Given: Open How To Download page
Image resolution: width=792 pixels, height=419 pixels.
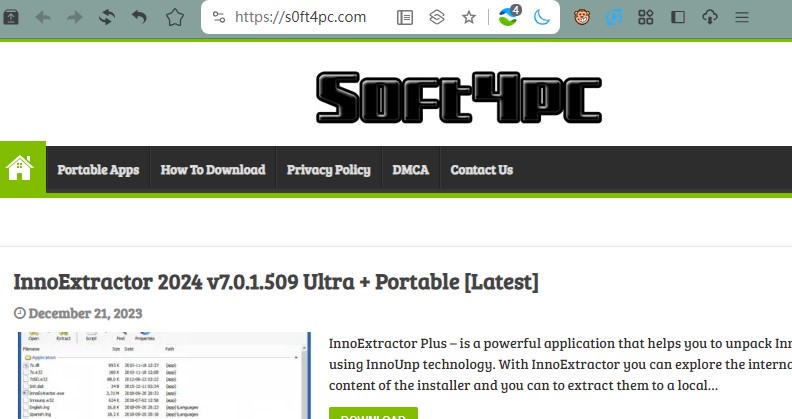Looking at the screenshot, I should click(x=213, y=170).
